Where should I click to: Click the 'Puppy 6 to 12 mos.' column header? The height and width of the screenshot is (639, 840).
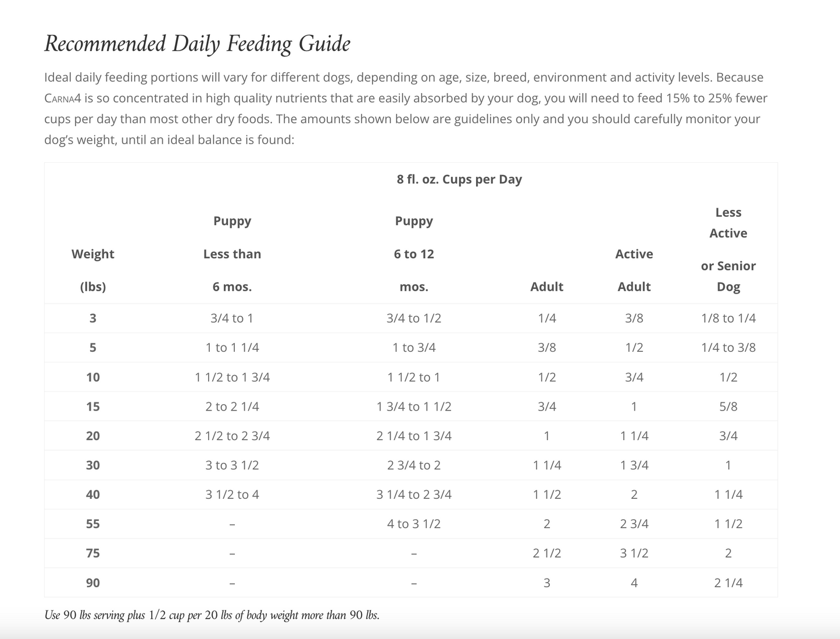[414, 254]
